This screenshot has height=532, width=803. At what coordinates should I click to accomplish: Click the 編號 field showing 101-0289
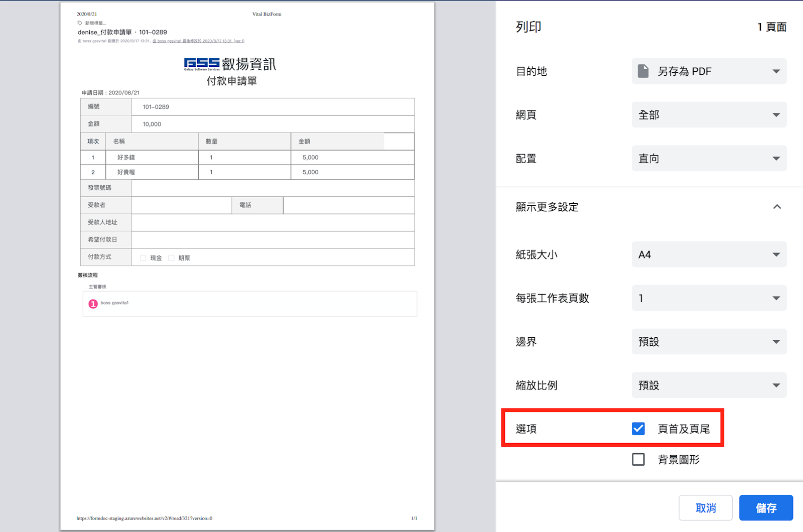273,107
